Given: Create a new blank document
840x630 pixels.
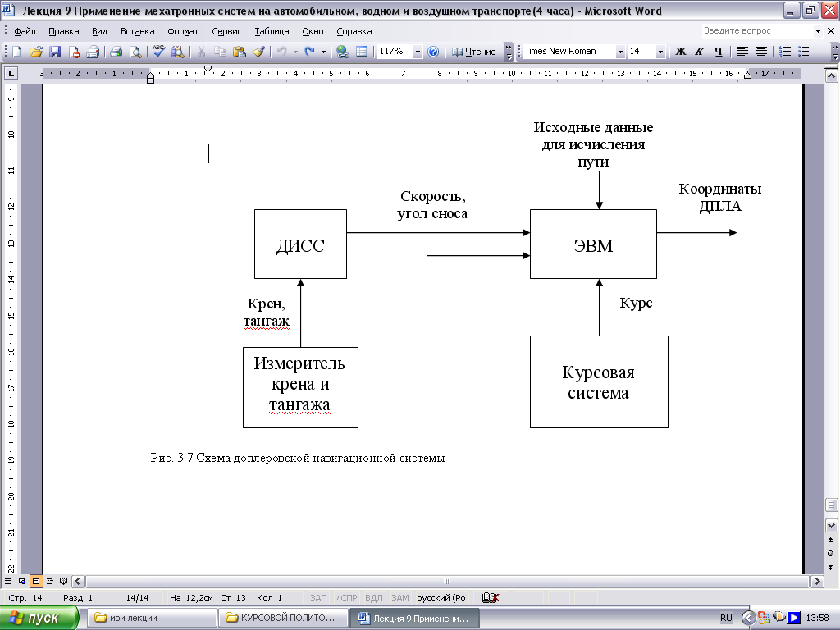Looking at the screenshot, I should (16, 52).
